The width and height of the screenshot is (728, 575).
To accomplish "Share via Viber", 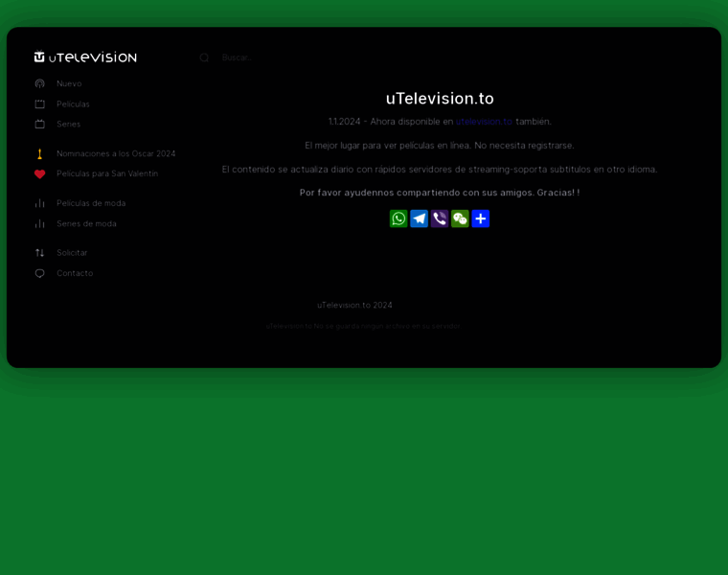I will click(x=440, y=218).
